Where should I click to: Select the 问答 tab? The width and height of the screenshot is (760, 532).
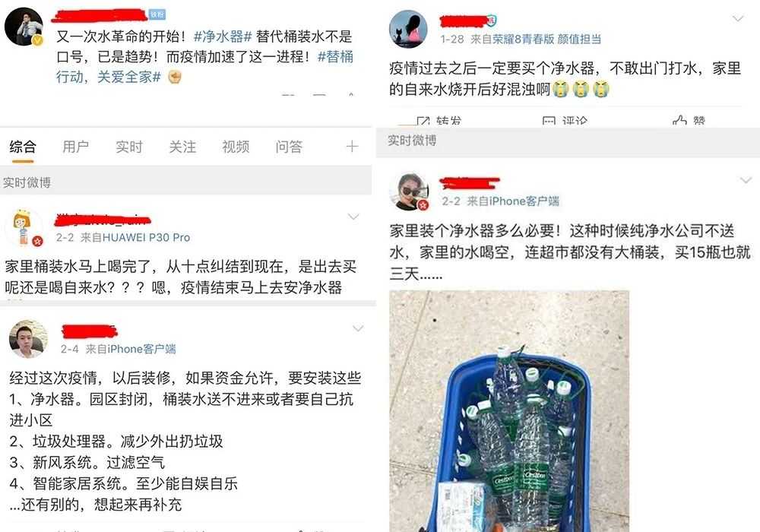click(289, 147)
